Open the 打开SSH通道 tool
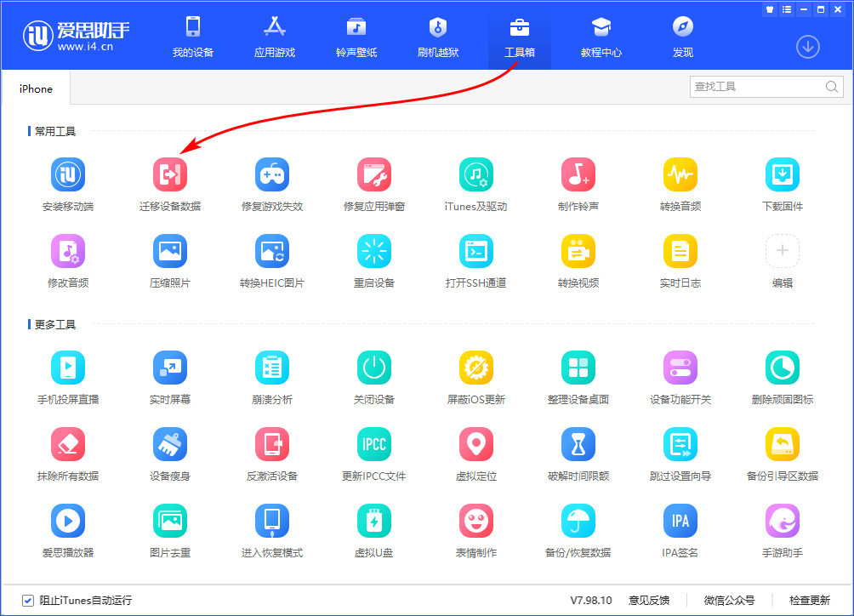854x616 pixels. (x=476, y=260)
